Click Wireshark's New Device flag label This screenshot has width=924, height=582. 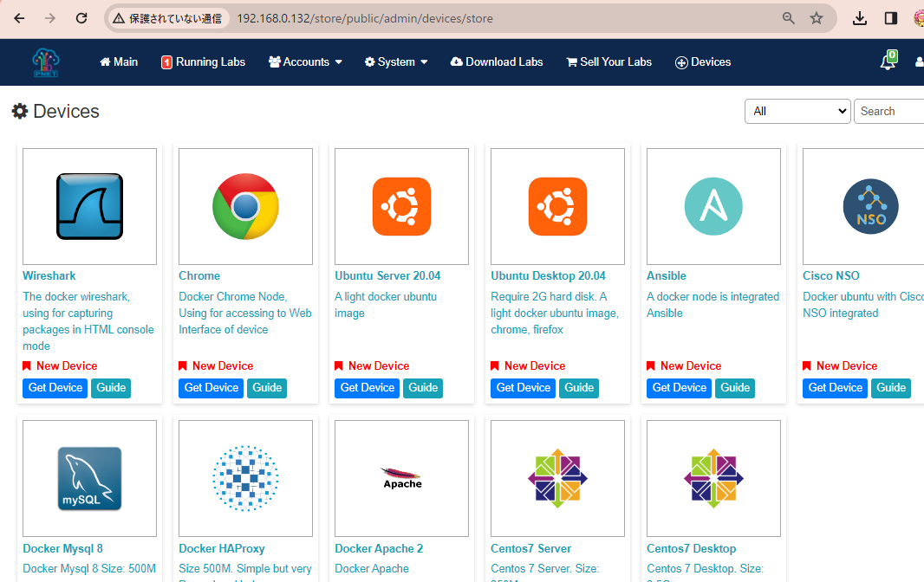[60, 365]
